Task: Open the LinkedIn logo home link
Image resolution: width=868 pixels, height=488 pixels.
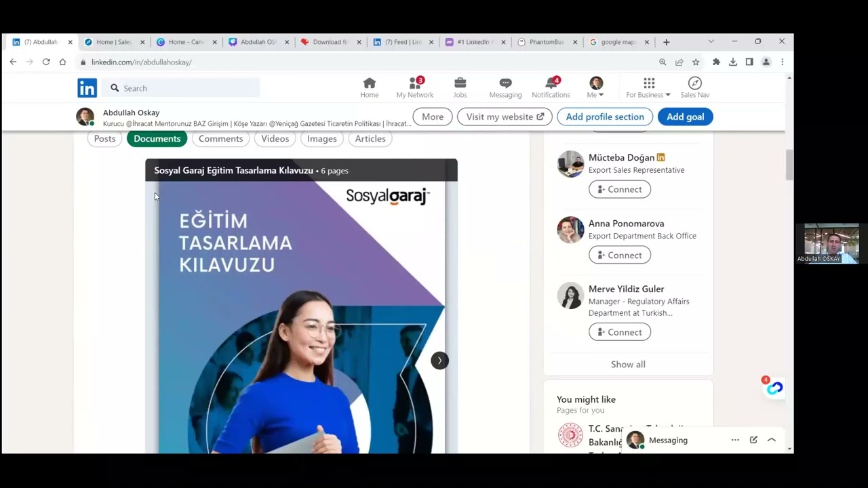Action: point(87,88)
